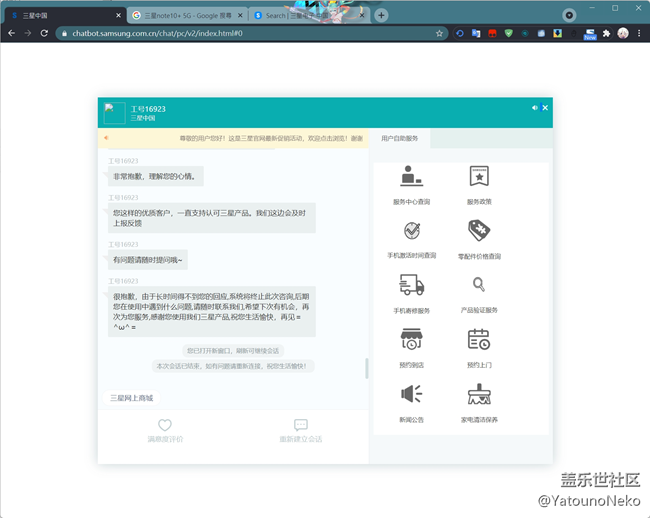
Task: Click the 工号16923 header title
Action: (x=148, y=109)
